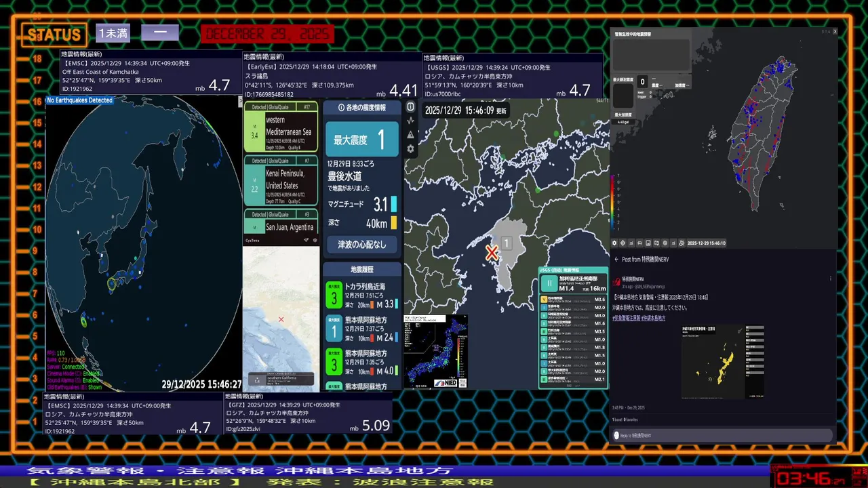The image size is (868, 488).
Task: Select the 熊本県阿蘇地方 7:37 history entry
Action: click(361, 329)
